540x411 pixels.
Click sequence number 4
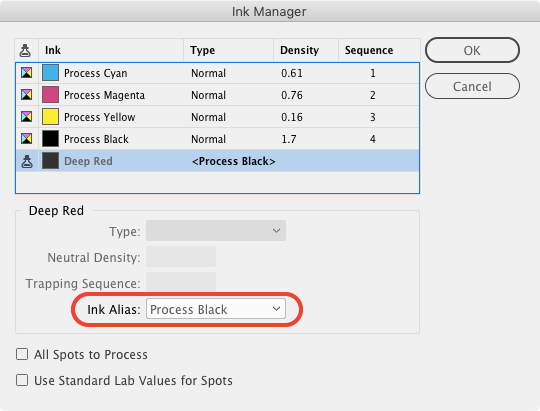373,139
